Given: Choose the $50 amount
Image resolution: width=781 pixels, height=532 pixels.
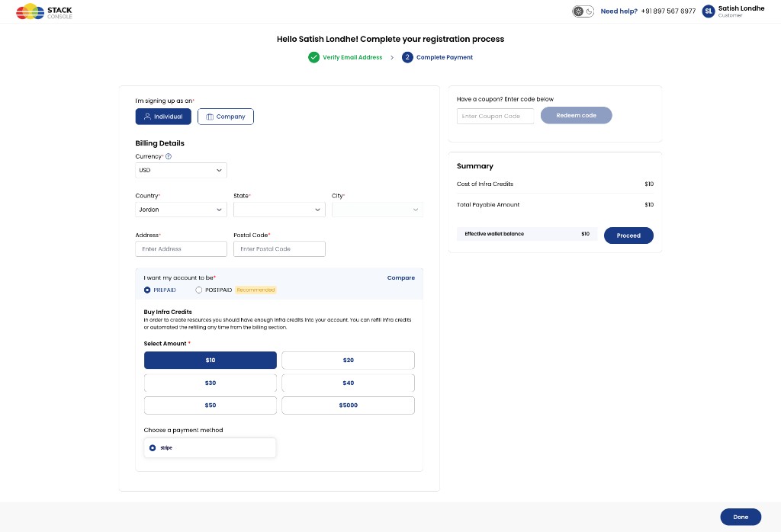Looking at the screenshot, I should click(211, 405).
